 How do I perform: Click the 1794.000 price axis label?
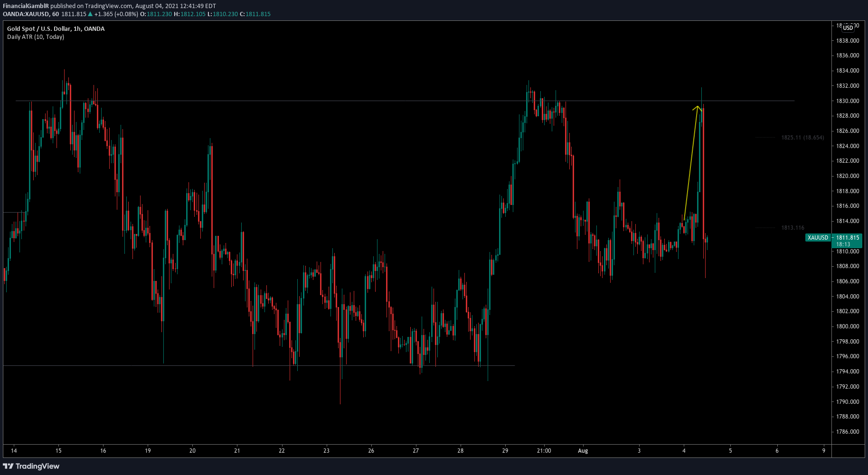click(x=848, y=372)
